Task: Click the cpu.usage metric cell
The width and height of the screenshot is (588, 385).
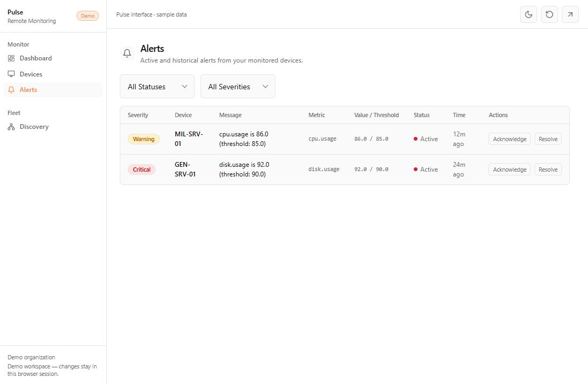Action: (x=322, y=139)
